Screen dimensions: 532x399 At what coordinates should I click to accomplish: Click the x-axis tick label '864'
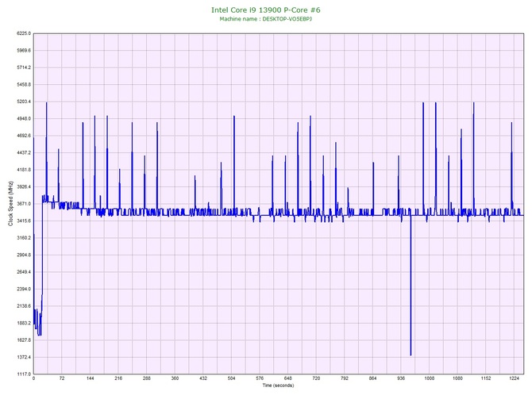[x=372, y=378]
